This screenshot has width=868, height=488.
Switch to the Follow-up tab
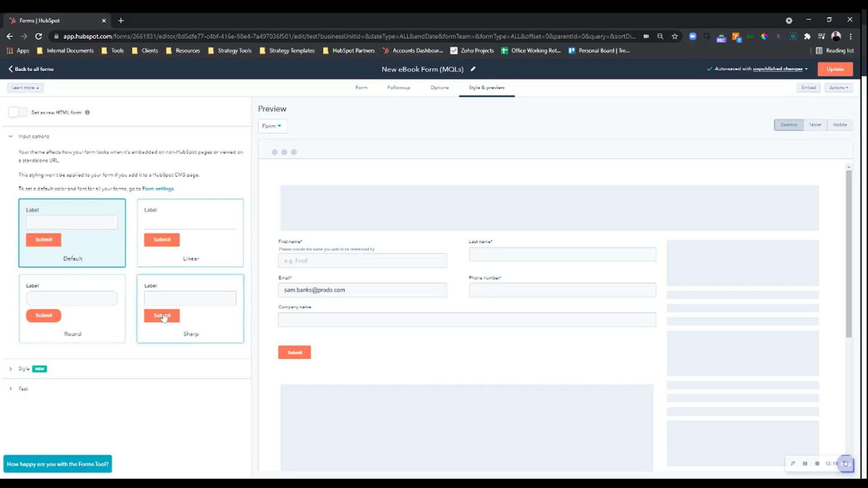coord(399,88)
